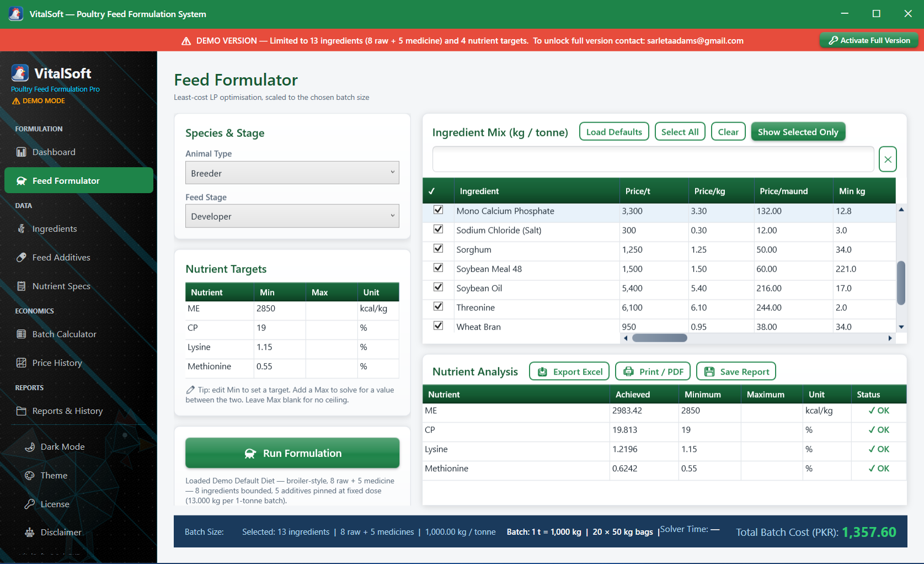The image size is (924, 564).
Task: Click the Batch Calculator icon
Action: [22, 334]
